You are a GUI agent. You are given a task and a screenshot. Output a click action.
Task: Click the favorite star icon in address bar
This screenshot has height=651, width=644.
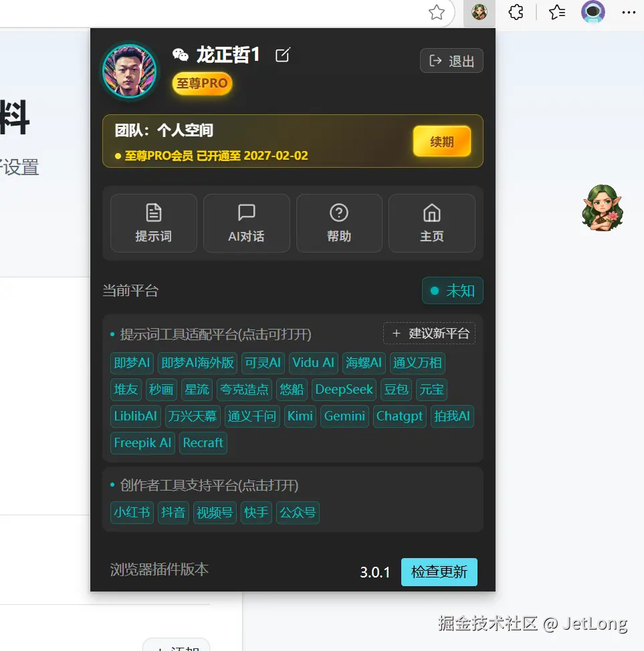pos(436,13)
